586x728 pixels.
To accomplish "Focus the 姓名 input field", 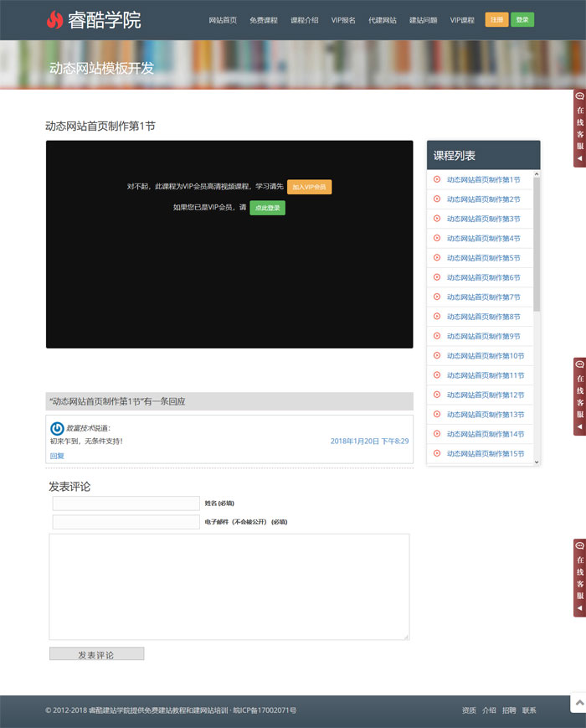I will (x=126, y=503).
